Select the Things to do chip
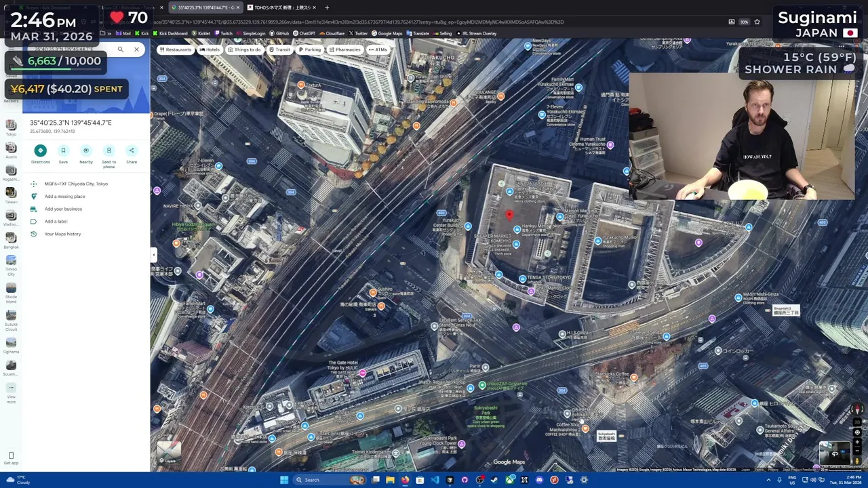 [x=244, y=49]
